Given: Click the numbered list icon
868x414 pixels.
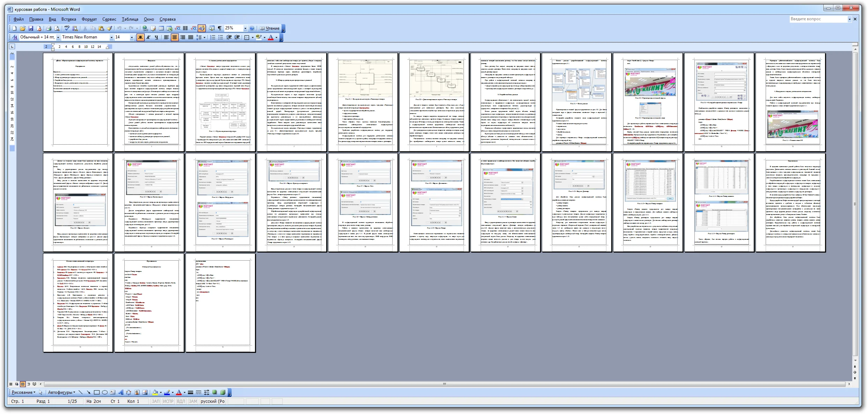Looking at the screenshot, I should click(x=213, y=37).
